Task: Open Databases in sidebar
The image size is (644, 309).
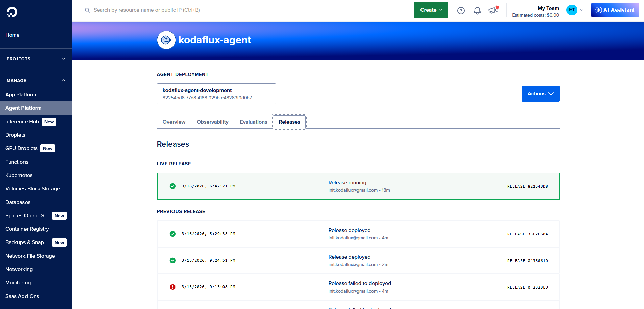Action: tap(18, 202)
